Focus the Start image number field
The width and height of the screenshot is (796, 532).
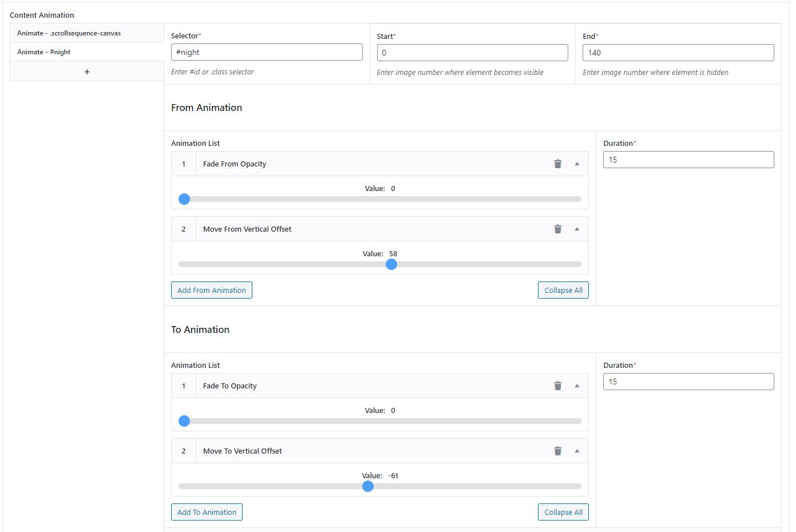(473, 53)
